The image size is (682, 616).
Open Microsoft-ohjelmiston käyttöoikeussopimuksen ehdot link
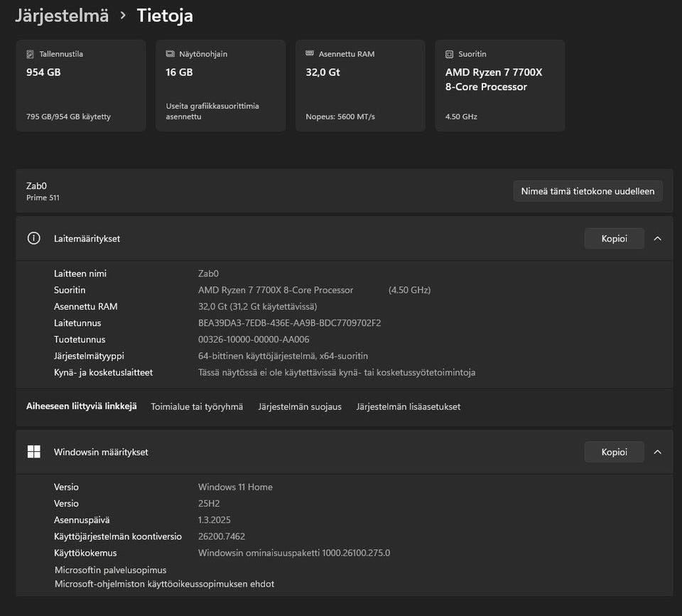164,584
